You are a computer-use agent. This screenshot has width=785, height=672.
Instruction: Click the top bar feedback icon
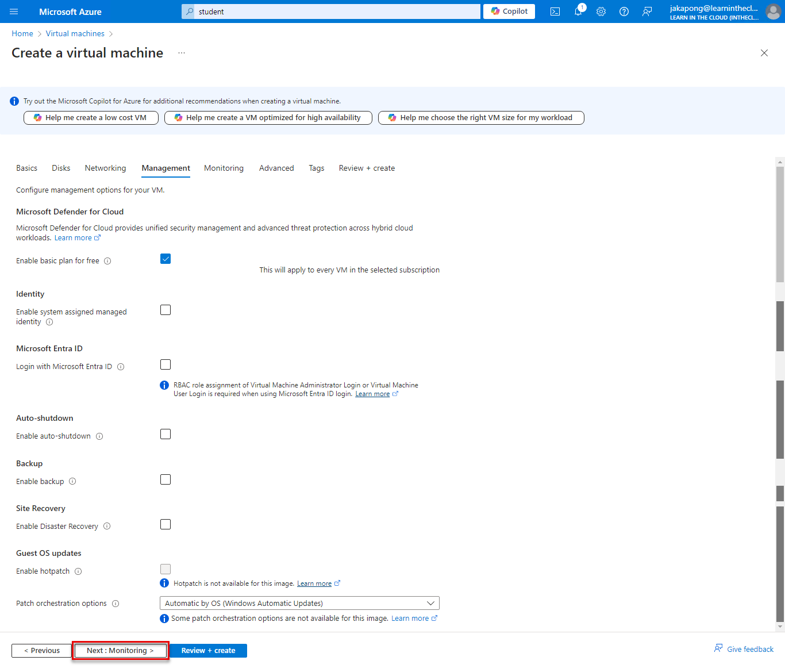pyautogui.click(x=647, y=11)
